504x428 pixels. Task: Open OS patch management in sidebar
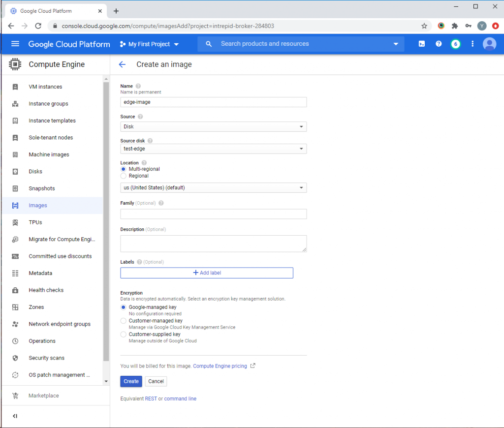pyautogui.click(x=59, y=375)
